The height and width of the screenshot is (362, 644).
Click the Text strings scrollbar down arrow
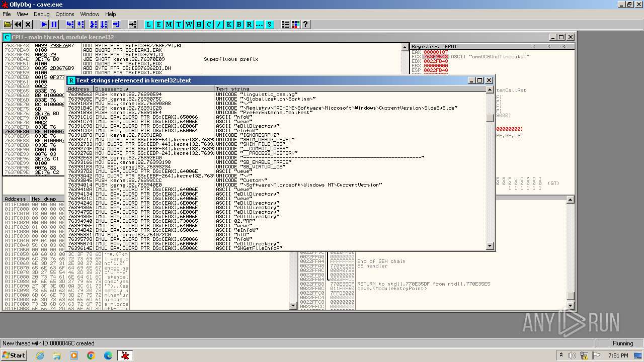[x=490, y=246]
